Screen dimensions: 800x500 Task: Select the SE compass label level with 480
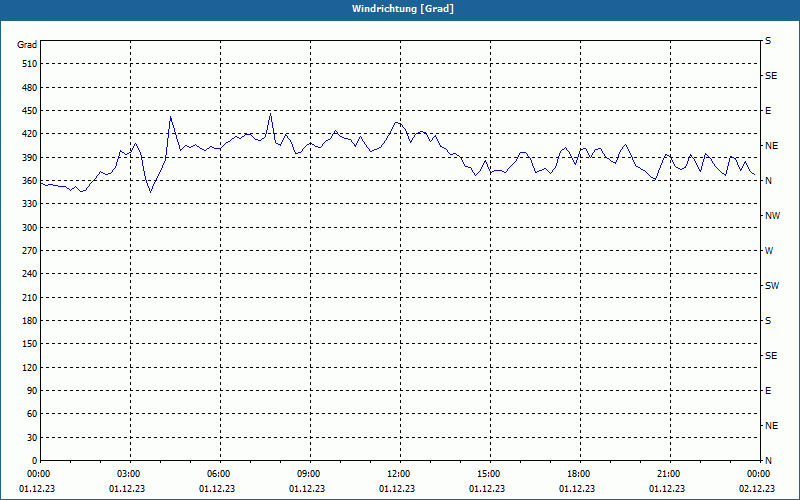[x=771, y=76]
